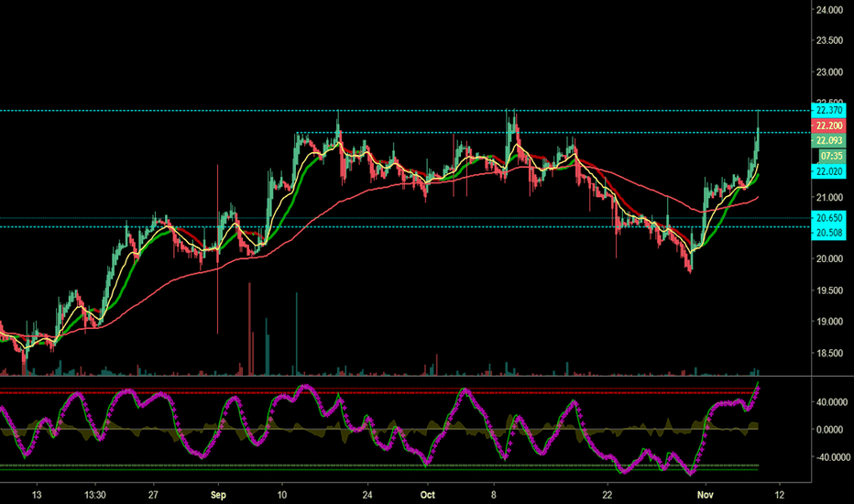Click the 10 date label after Sep
854x504 pixels.
(281, 495)
